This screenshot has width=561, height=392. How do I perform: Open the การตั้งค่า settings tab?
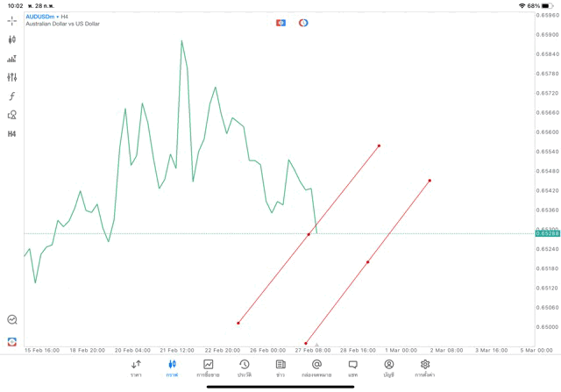click(425, 368)
